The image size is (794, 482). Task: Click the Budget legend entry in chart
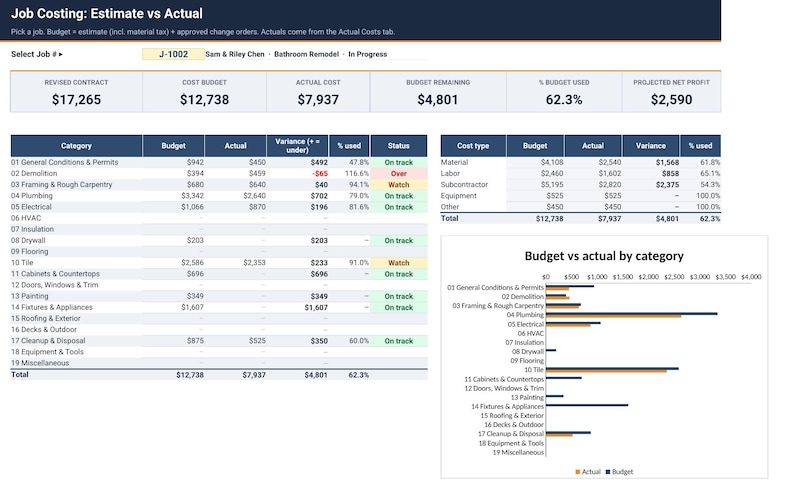tap(619, 472)
